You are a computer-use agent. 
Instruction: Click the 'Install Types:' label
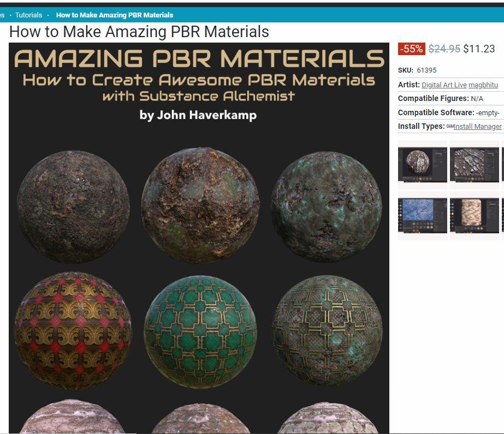click(422, 126)
